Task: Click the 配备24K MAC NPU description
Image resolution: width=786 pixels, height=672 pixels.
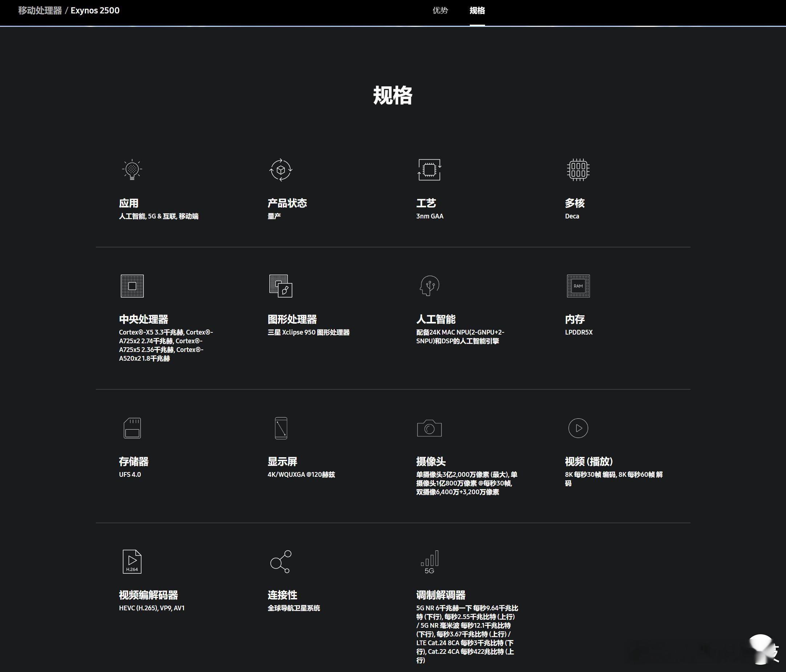Action: click(460, 337)
